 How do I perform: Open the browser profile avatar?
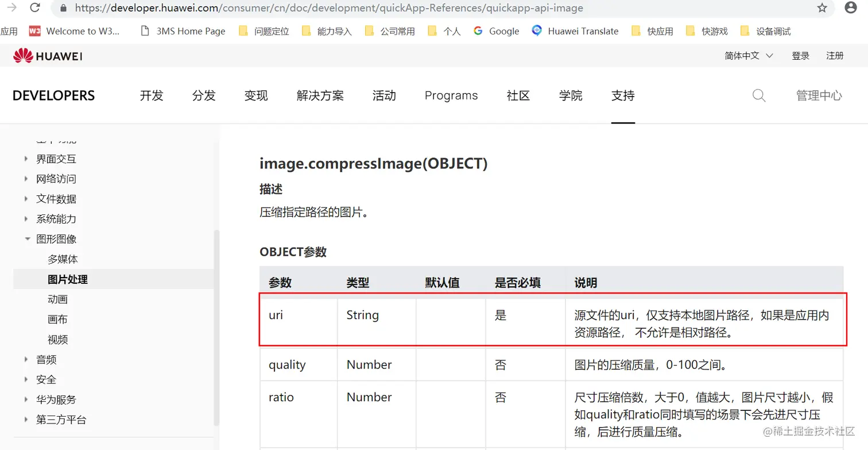point(851,7)
